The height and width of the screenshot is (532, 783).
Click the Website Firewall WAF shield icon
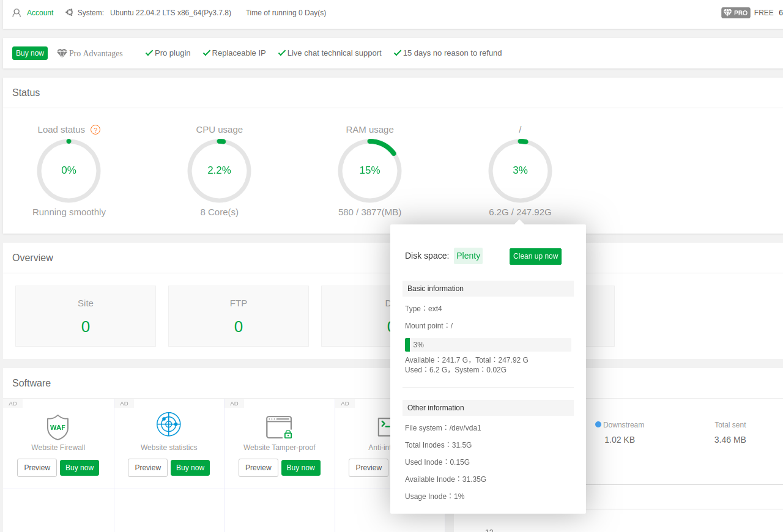tap(58, 427)
